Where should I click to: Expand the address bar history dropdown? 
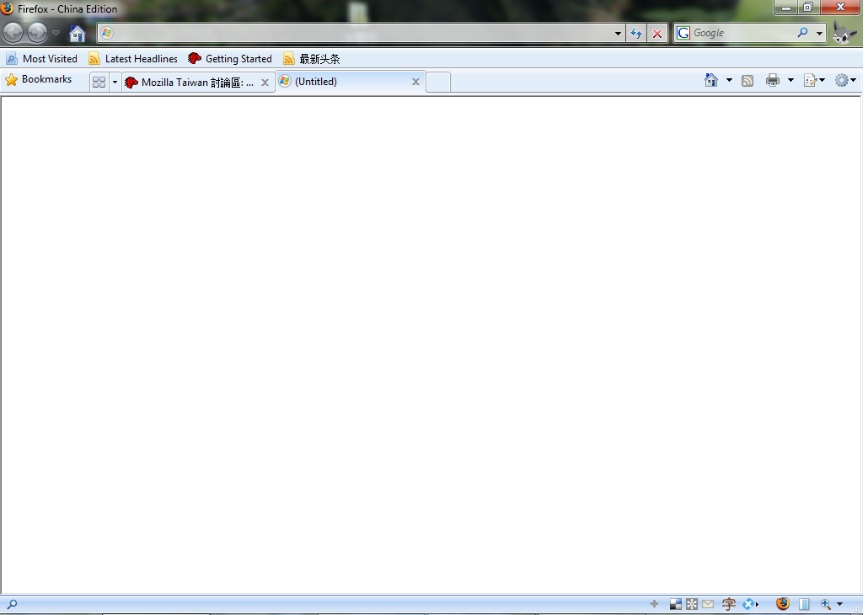click(x=618, y=33)
